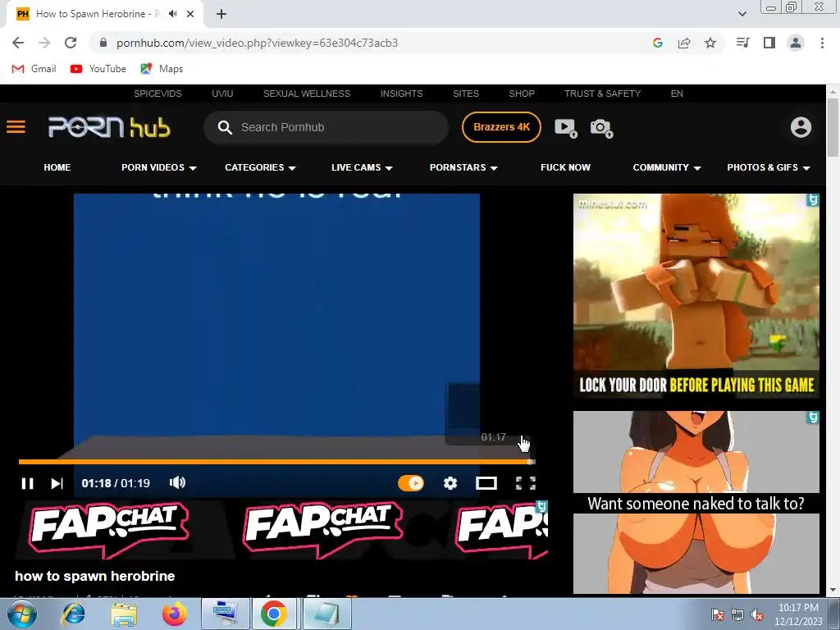The width and height of the screenshot is (840, 630).
Task: Expand the PHOTOS & GIFS dropdown
Action: point(768,167)
